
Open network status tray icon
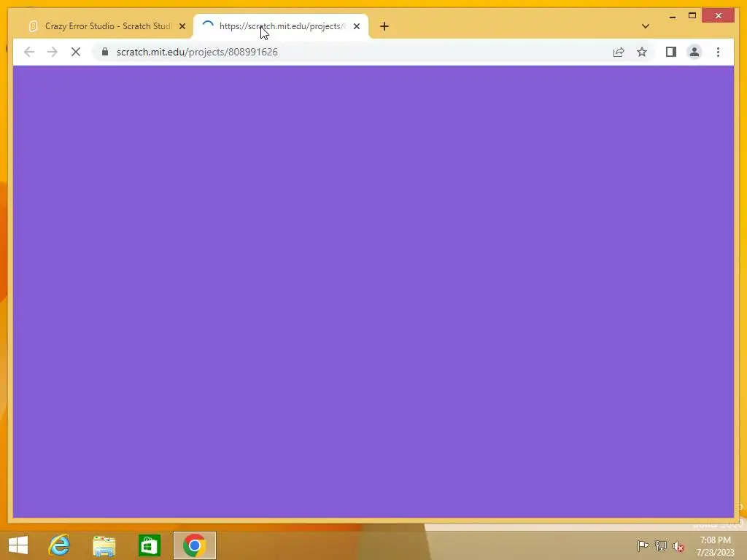pyautogui.click(x=660, y=545)
